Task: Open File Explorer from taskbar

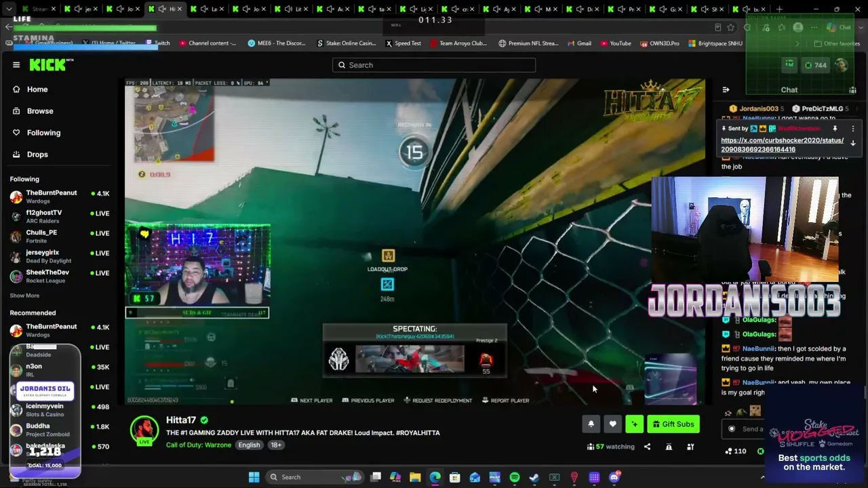Action: pyautogui.click(x=415, y=477)
